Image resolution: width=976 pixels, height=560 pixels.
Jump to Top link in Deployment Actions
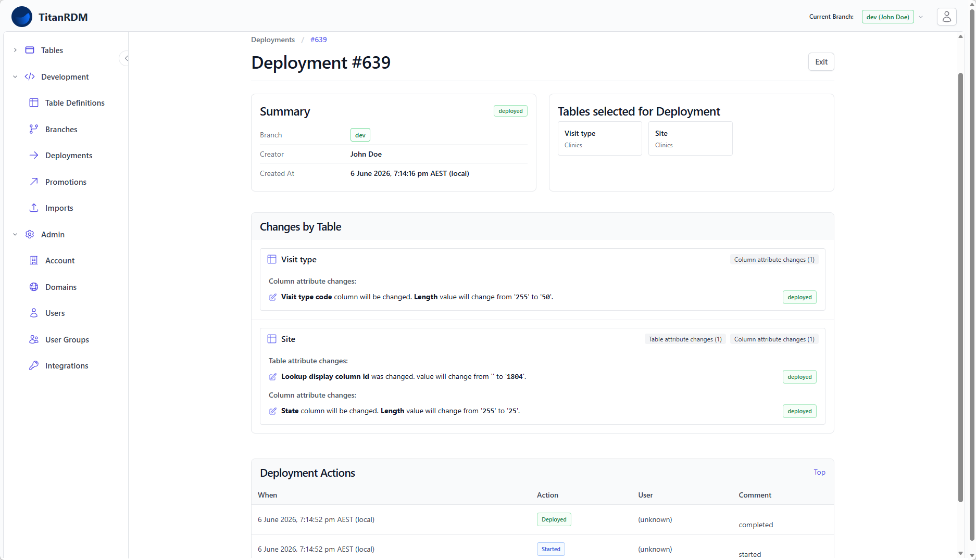(x=819, y=472)
